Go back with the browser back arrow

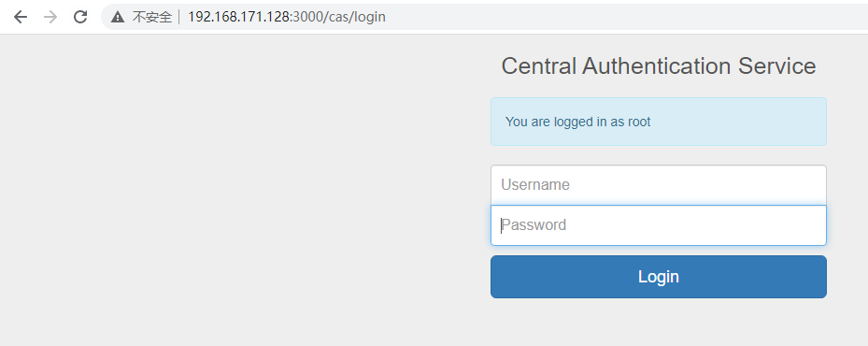click(x=21, y=17)
